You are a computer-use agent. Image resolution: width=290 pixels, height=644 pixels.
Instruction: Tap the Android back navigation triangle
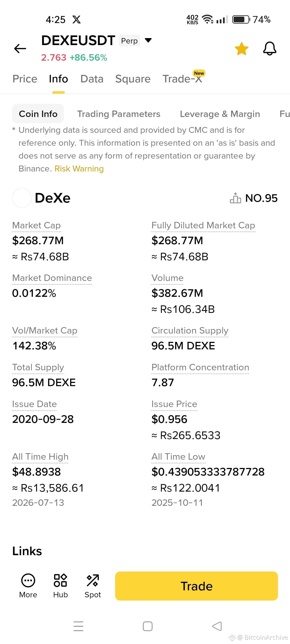(217, 626)
